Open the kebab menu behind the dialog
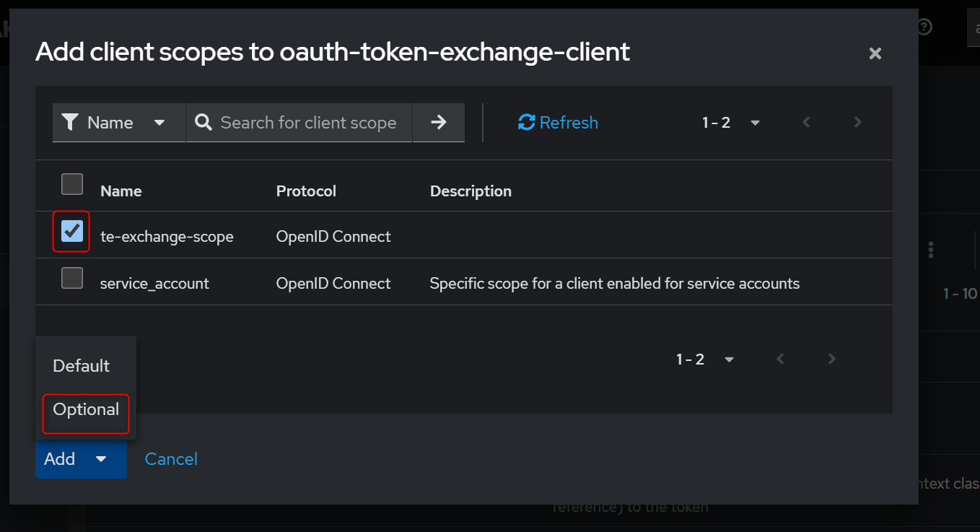 [932, 250]
